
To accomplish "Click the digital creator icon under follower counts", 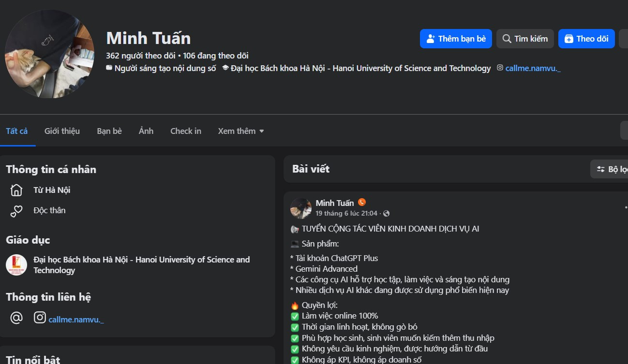I will coord(109,68).
